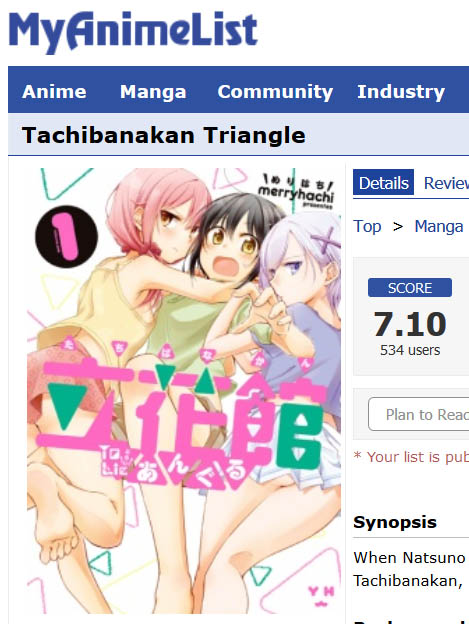Click the Synopsis heading

click(395, 522)
